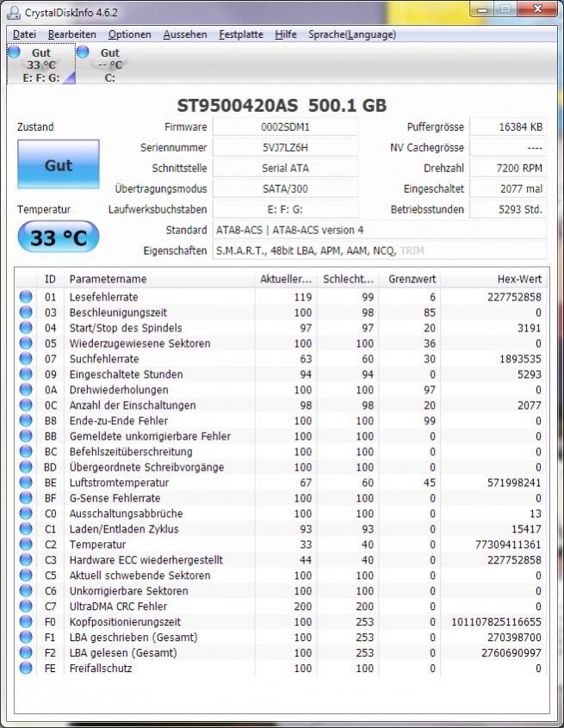Click status orb for UltraDMA CRC Fehler
The width and height of the screenshot is (564, 728).
click(26, 606)
